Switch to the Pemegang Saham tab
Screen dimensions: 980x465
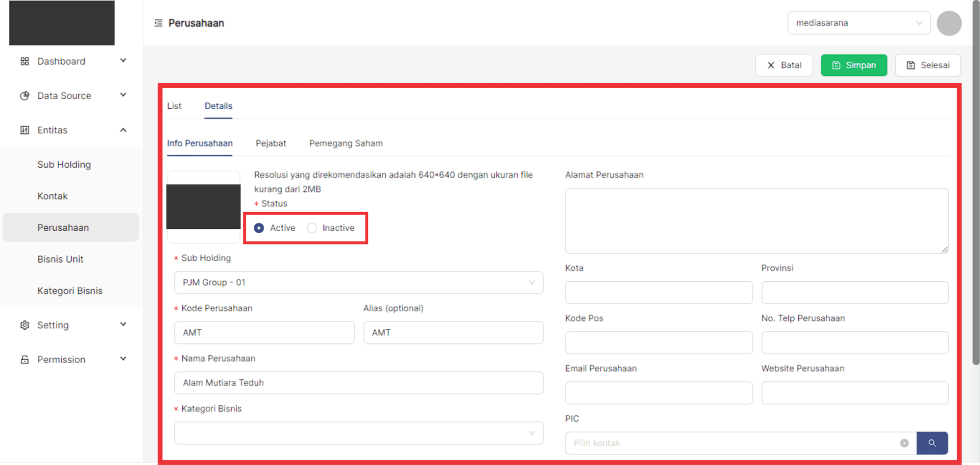point(346,143)
